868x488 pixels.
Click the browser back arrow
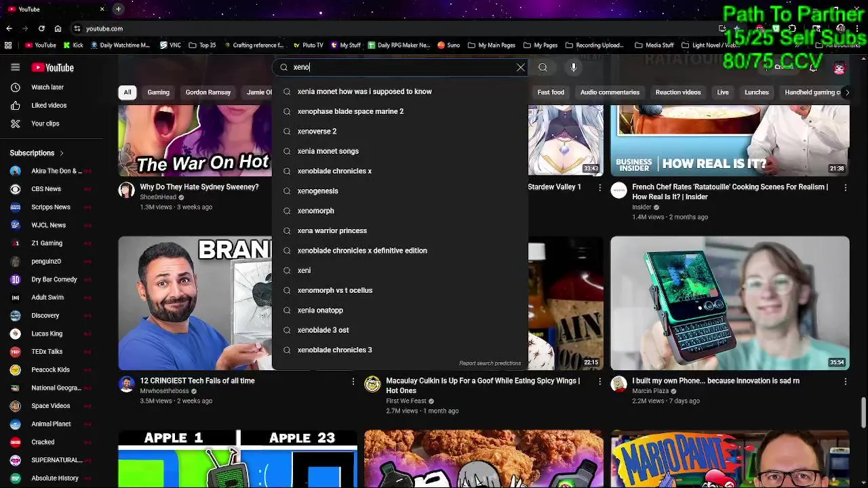click(9, 28)
